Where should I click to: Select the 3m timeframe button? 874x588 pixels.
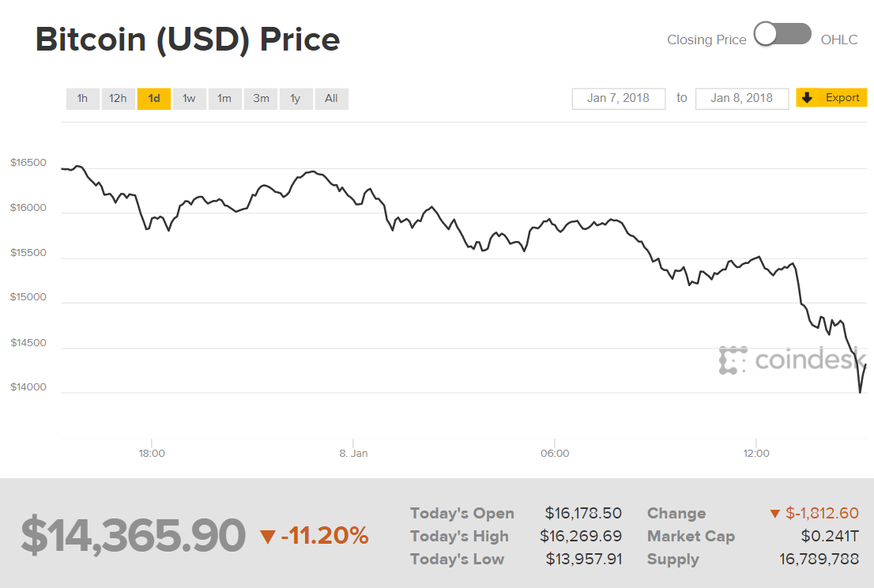point(260,98)
